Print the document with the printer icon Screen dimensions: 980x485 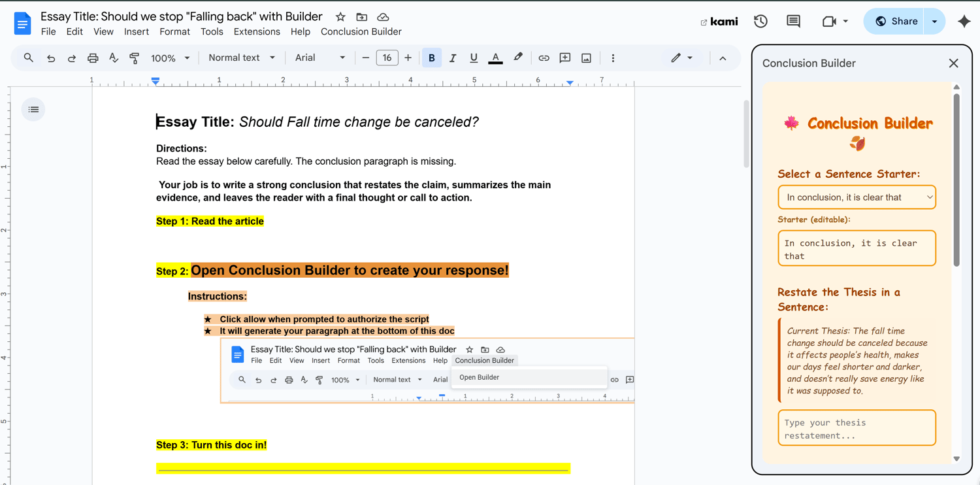[x=93, y=58]
